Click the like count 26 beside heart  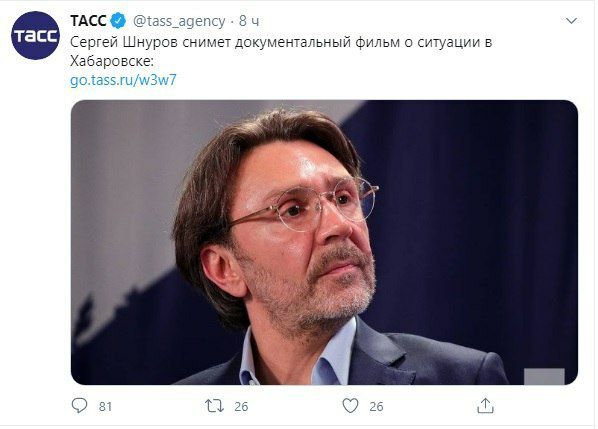[376, 407]
